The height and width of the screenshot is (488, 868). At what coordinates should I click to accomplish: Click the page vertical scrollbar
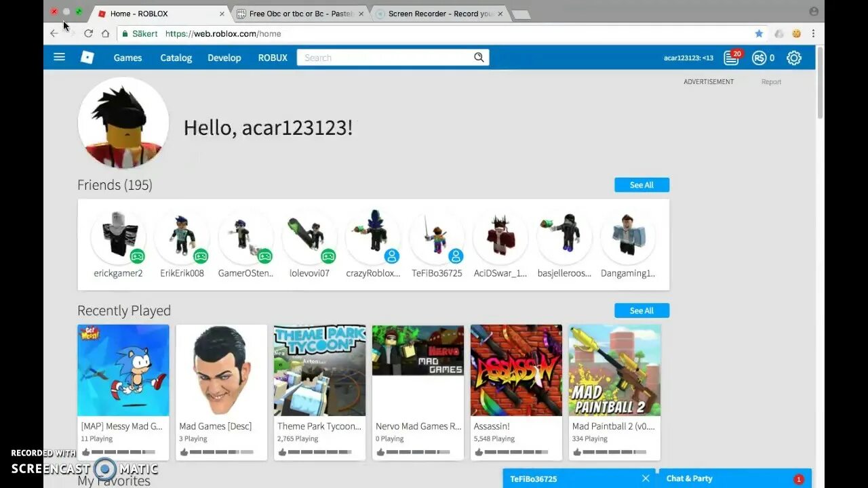tap(820, 83)
